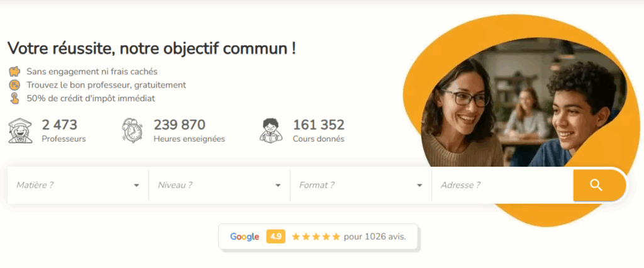Click the teacher and student photo

point(524,103)
